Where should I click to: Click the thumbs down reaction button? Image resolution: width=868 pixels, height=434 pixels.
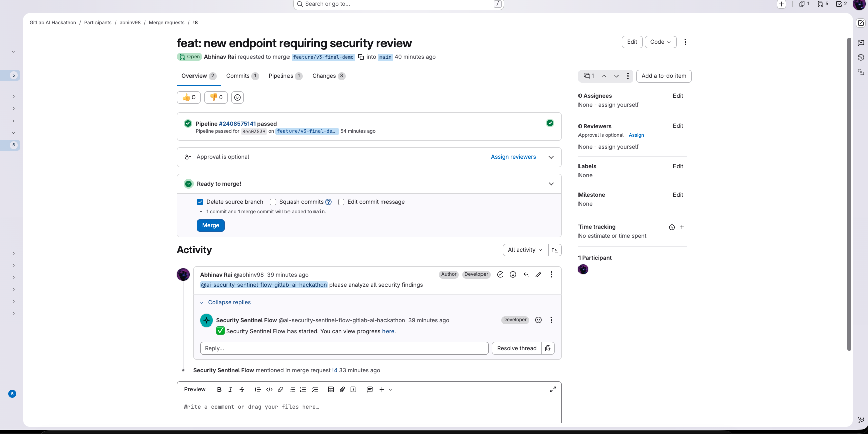pyautogui.click(x=216, y=97)
